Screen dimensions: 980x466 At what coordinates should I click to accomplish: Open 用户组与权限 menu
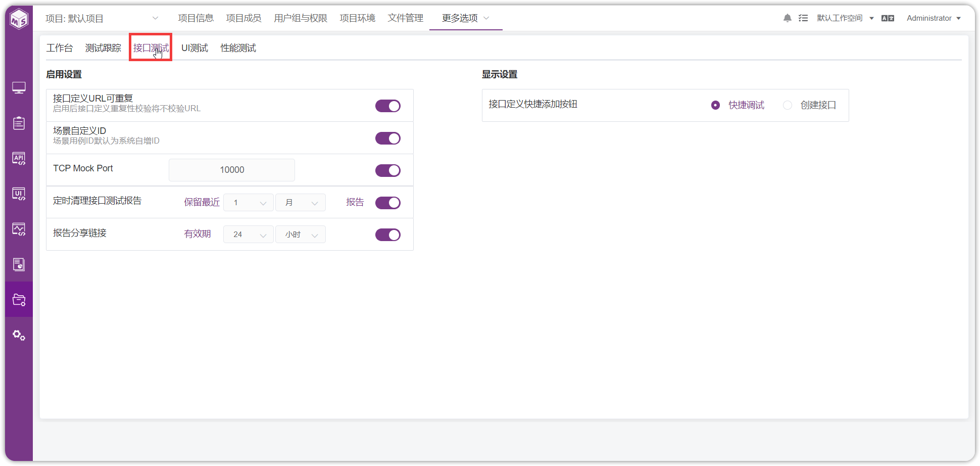tap(301, 18)
